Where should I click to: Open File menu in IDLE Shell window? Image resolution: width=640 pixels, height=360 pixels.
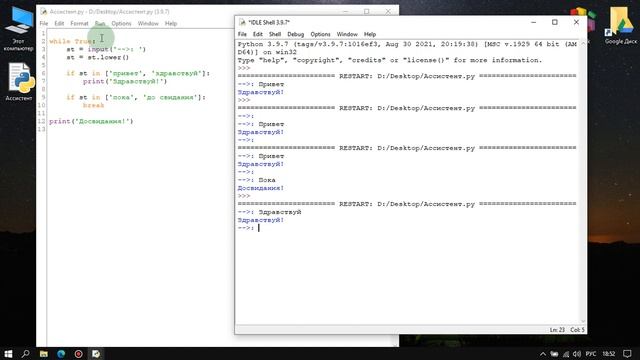(242, 34)
